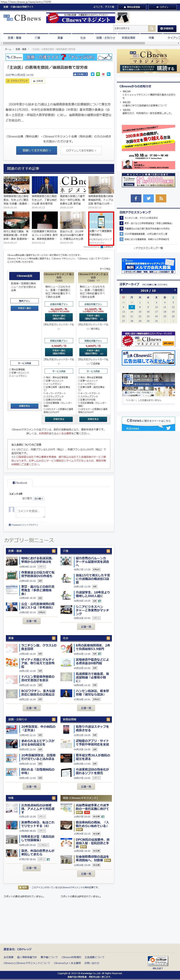Click the ログイン header button

pyautogui.click(x=163, y=7)
